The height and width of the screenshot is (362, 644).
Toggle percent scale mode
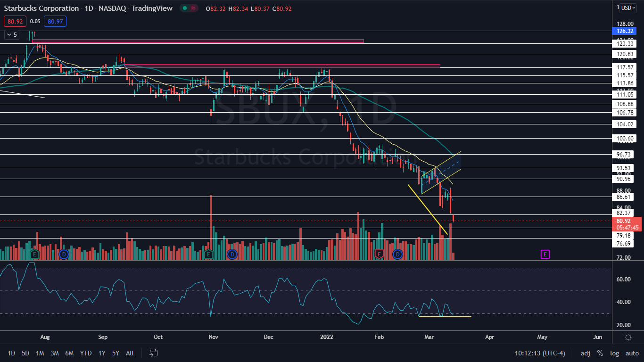pos(600,353)
